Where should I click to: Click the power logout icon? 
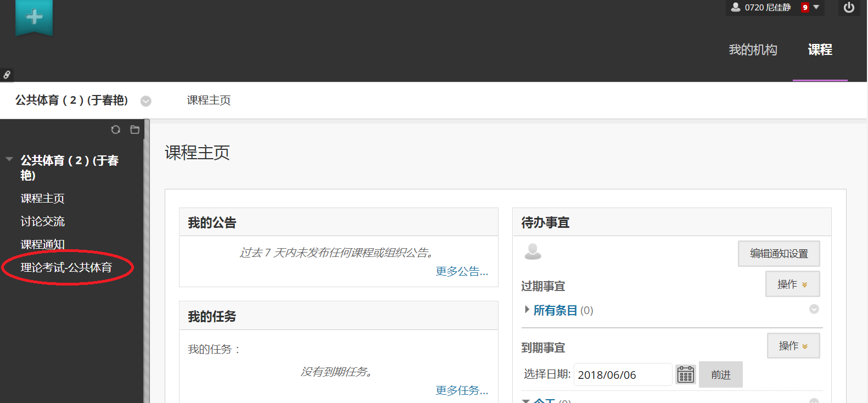point(849,8)
